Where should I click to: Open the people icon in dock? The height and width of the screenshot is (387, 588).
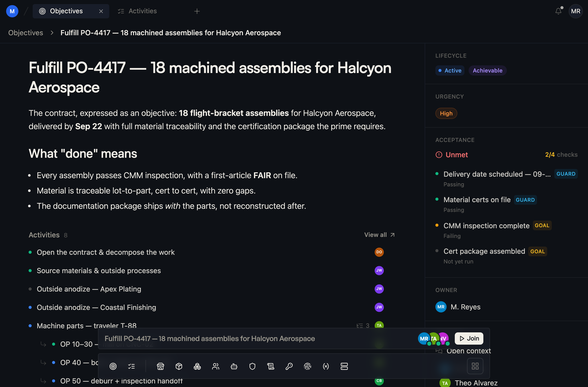tap(216, 366)
